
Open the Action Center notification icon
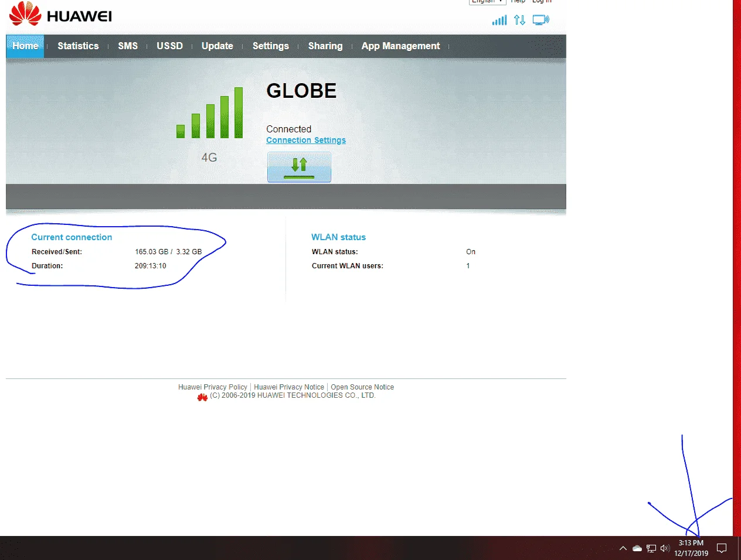tap(722, 548)
